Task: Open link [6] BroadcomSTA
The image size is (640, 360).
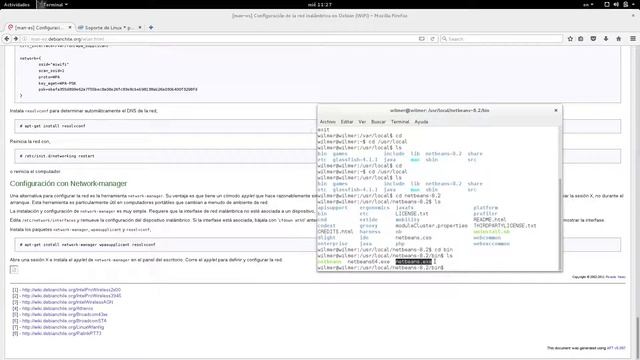Action: [x=64, y=321]
